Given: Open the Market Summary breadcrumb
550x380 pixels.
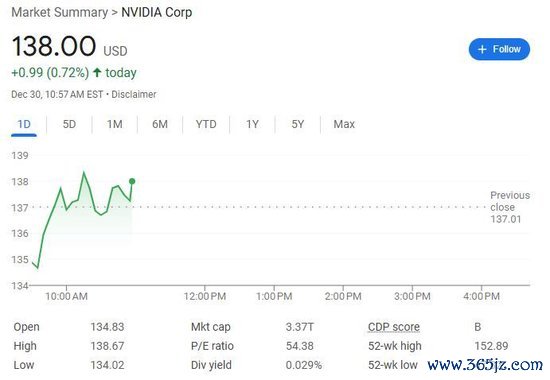Looking at the screenshot, I should [x=60, y=12].
